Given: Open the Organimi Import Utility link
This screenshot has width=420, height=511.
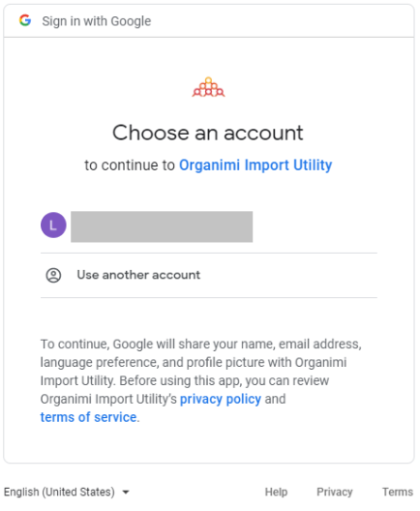Looking at the screenshot, I should point(255,165).
